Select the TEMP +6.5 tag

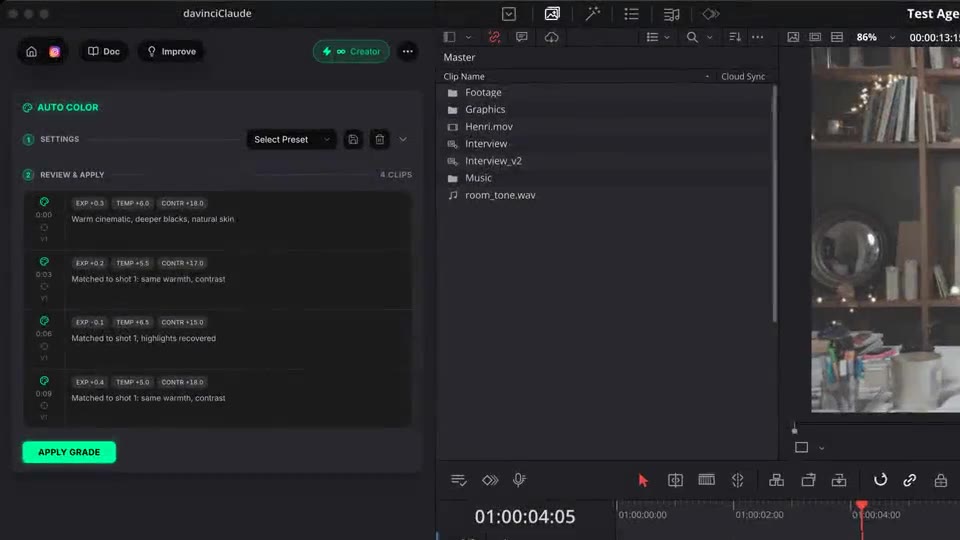pos(132,322)
